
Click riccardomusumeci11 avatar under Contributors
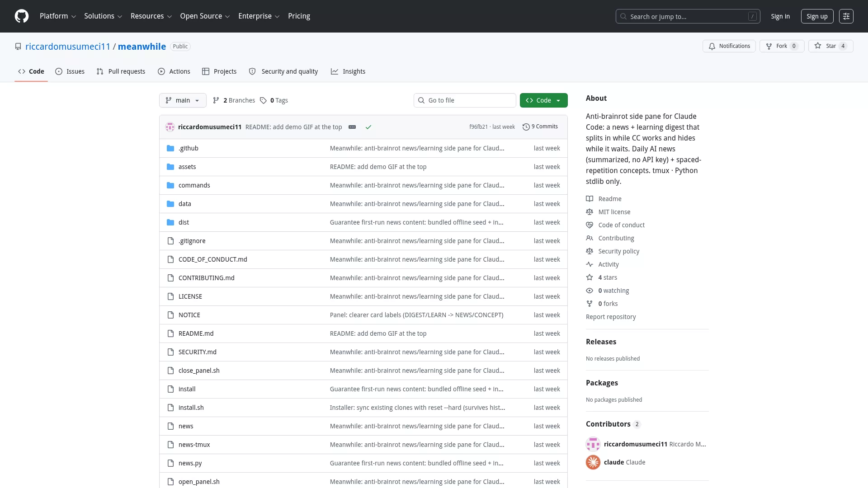coord(593,444)
